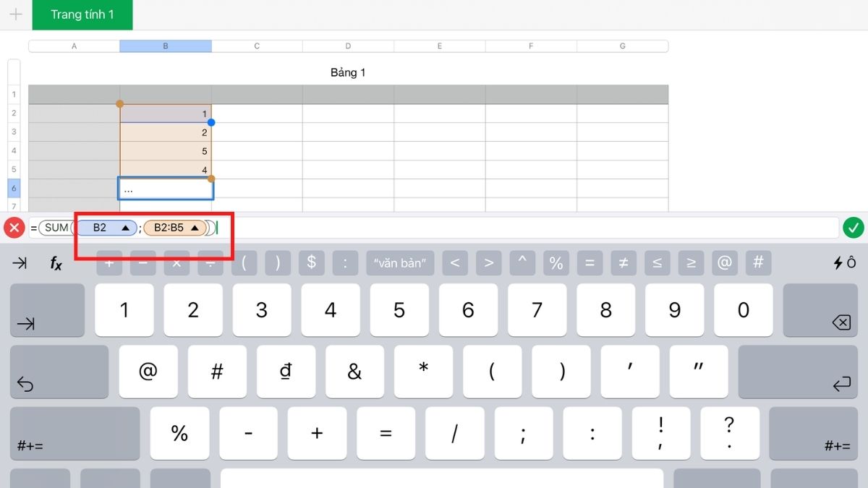Viewport: 868px width, 488px height.
Task: Insert open parenthesis from shortcut bar
Action: click(x=244, y=263)
